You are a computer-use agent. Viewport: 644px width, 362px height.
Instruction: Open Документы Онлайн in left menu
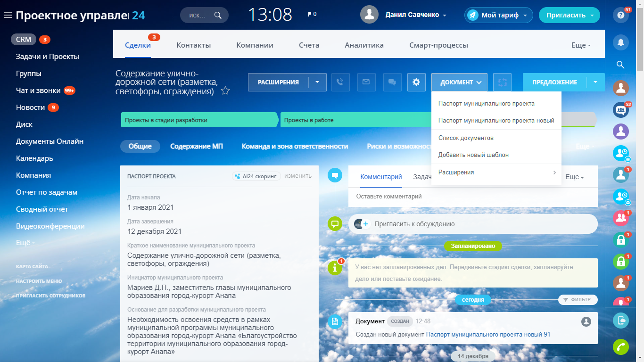[50, 141]
